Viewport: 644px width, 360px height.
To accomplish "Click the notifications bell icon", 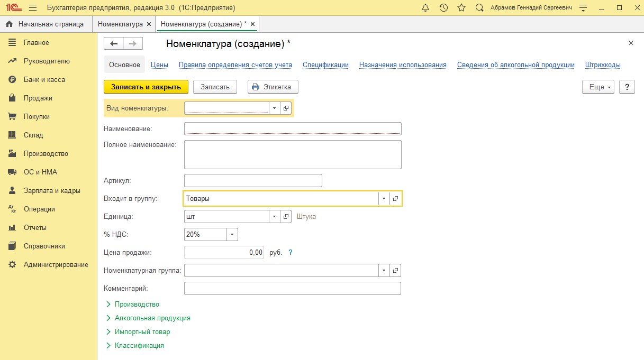I will [425, 8].
